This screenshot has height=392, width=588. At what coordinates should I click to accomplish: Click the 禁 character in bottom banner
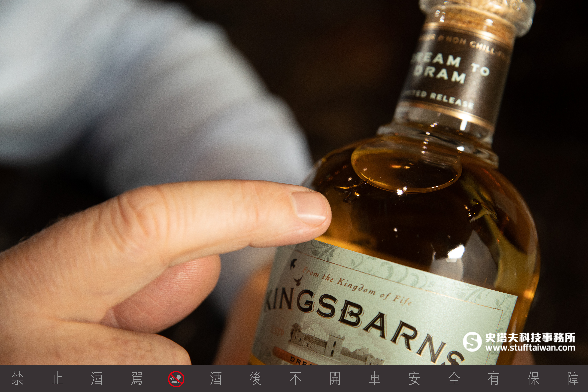click(x=18, y=379)
